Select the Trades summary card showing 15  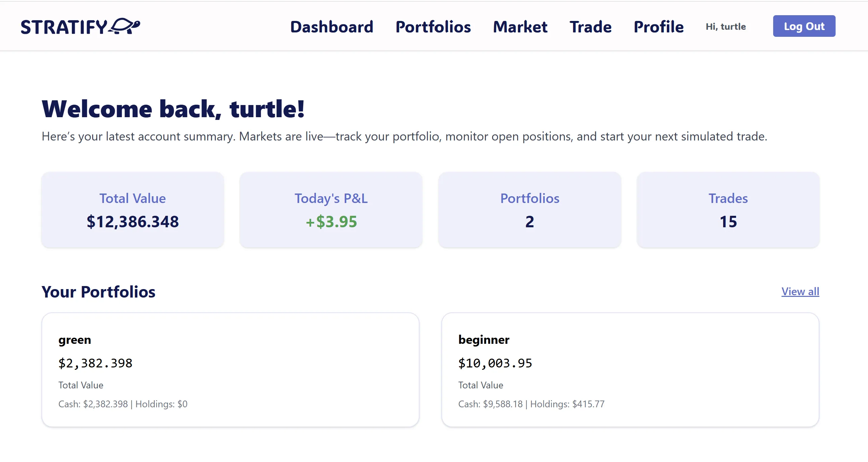pyautogui.click(x=728, y=209)
